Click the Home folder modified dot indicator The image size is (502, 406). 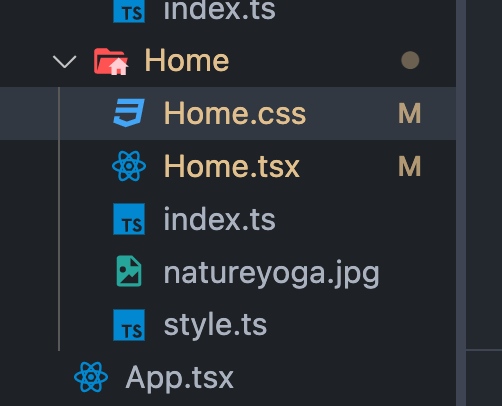tap(410, 60)
